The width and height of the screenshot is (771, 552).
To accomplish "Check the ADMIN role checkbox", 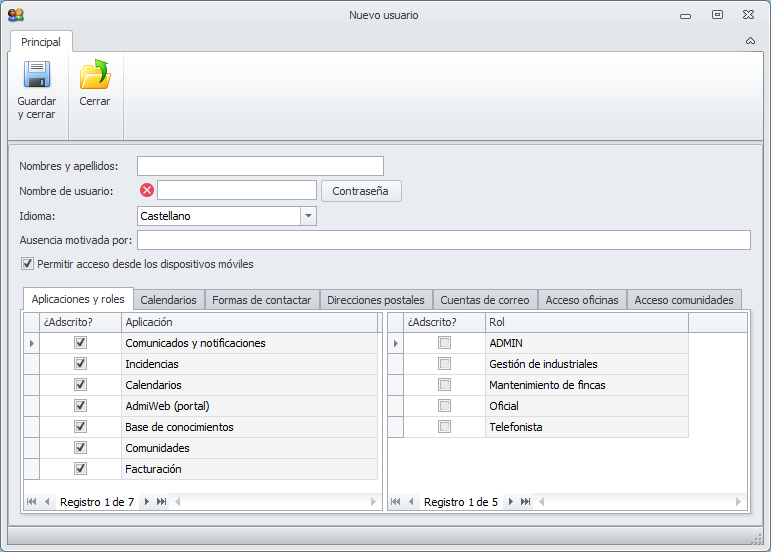I will pos(445,343).
